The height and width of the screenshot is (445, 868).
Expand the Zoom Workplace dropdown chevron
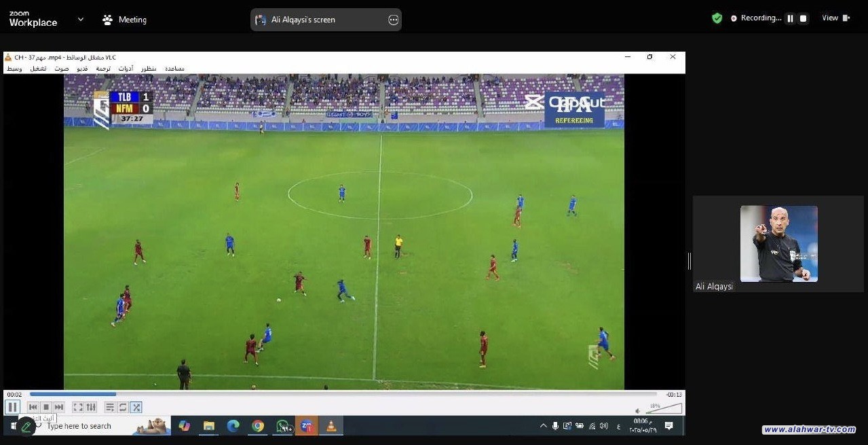[81, 19]
